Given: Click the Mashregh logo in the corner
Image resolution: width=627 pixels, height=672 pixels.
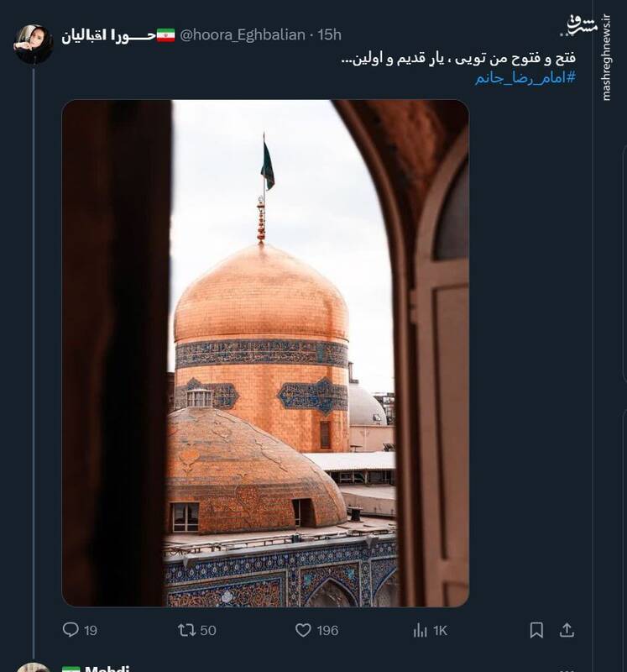Looking at the screenshot, I should (581, 24).
